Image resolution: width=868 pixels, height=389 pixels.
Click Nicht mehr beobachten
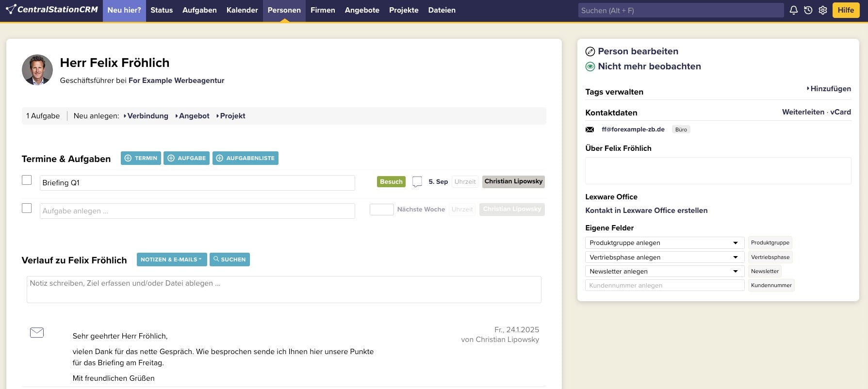pos(649,66)
